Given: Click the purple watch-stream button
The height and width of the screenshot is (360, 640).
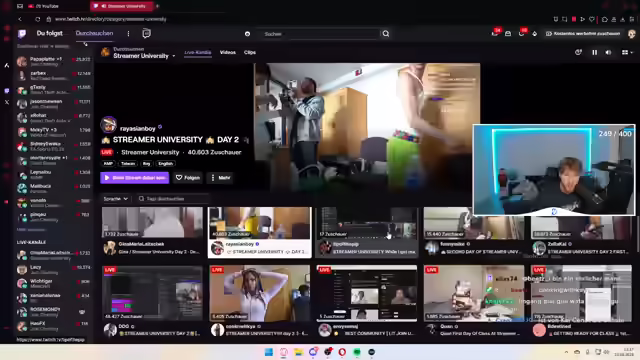Looking at the screenshot, I should click(x=135, y=178).
